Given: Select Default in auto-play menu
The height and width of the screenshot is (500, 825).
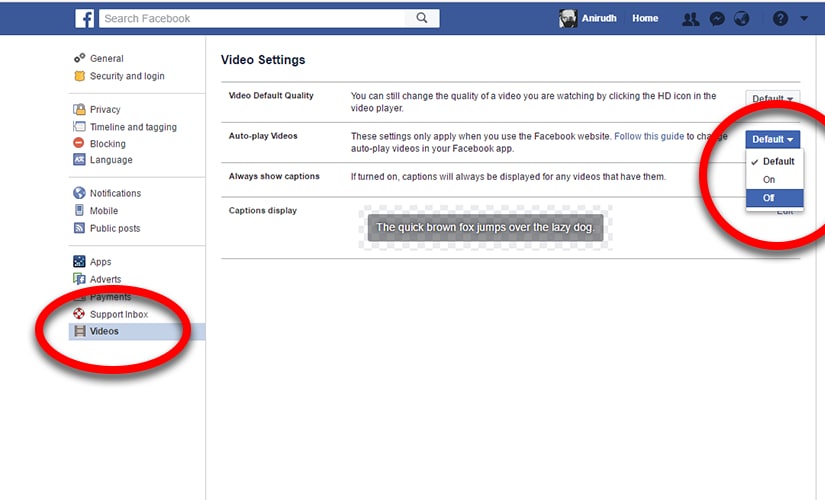Looking at the screenshot, I should [774, 161].
